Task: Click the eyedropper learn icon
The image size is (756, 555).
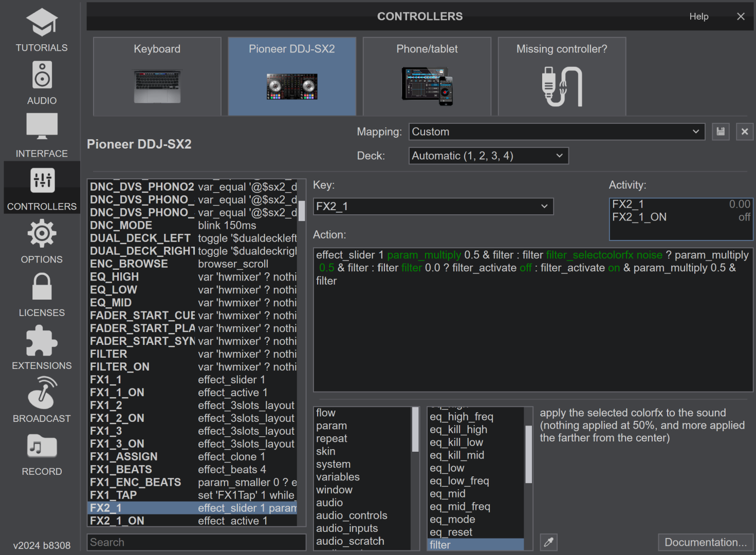Action: pos(549,542)
